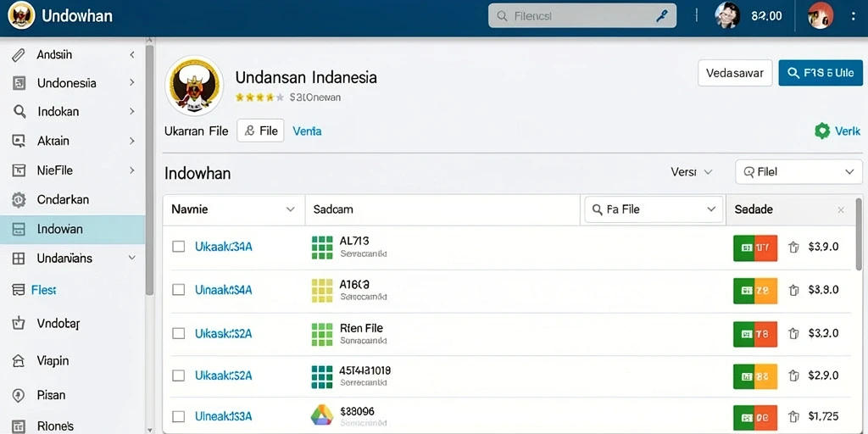Tick the checkbox next to Ukaak34A
The width and height of the screenshot is (868, 434).
coord(178,247)
